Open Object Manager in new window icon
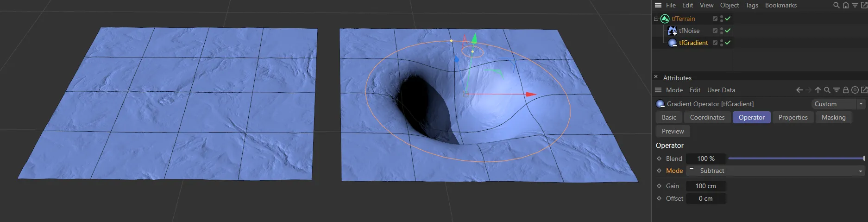The height and width of the screenshot is (222, 868). pyautogui.click(x=864, y=5)
